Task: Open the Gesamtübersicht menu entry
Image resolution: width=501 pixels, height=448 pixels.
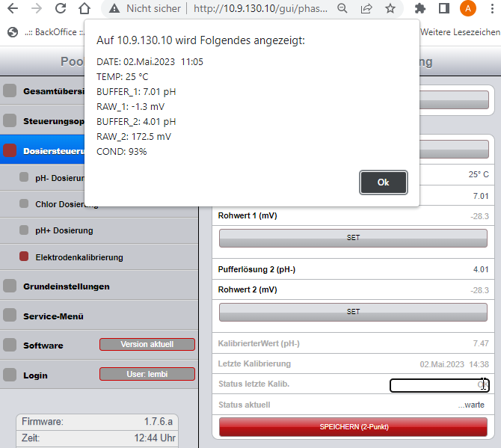Action: coord(42,91)
